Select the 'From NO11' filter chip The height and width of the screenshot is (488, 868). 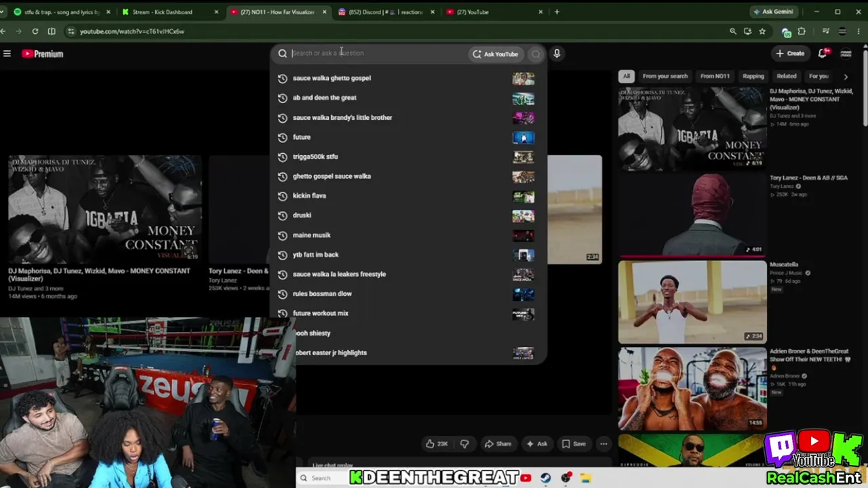(715, 77)
